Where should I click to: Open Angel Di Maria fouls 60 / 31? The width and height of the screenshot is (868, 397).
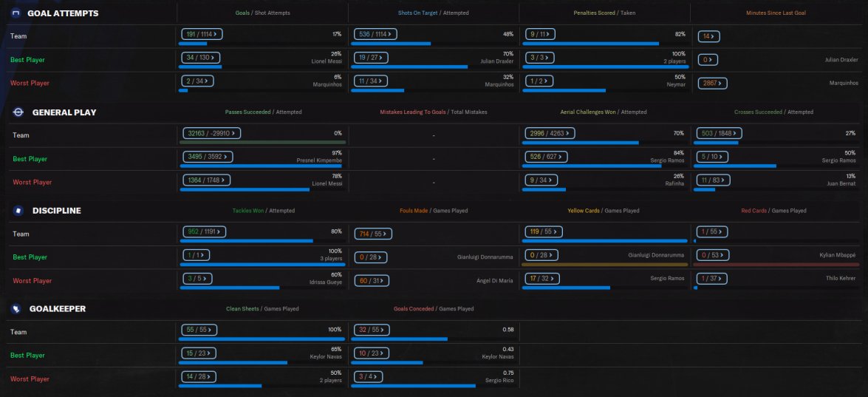click(x=372, y=281)
